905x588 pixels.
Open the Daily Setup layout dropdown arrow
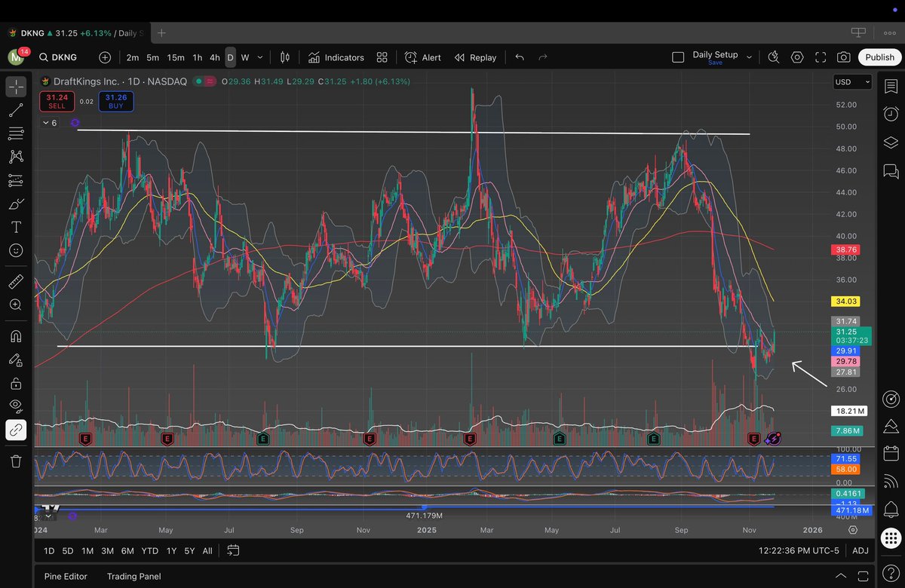(x=749, y=57)
